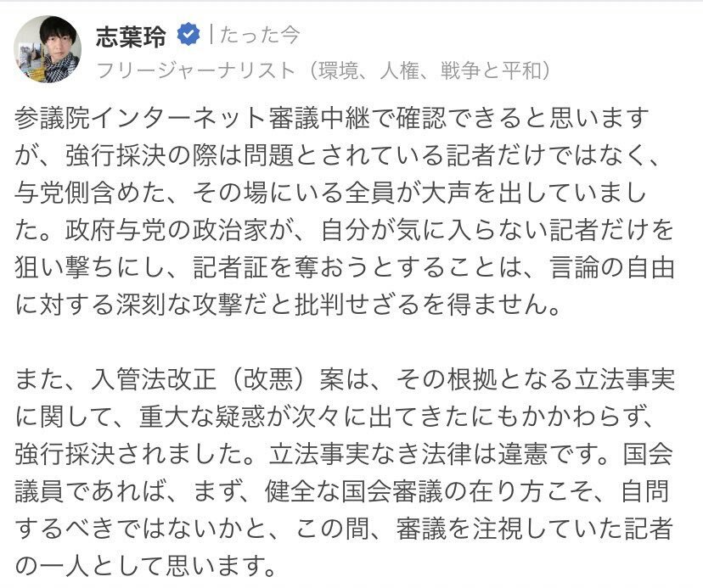Click the line starting が、強行採決の際は
703x588 pixels.
336,155
